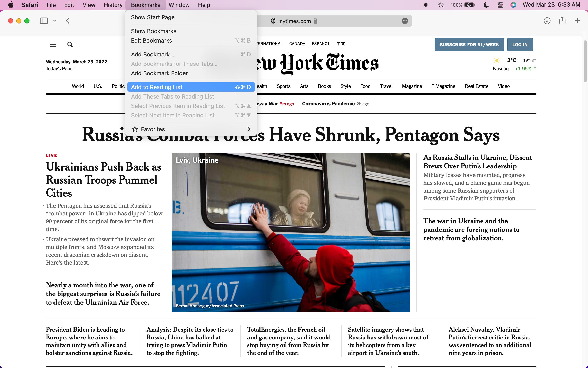Open the History menu

tap(113, 5)
